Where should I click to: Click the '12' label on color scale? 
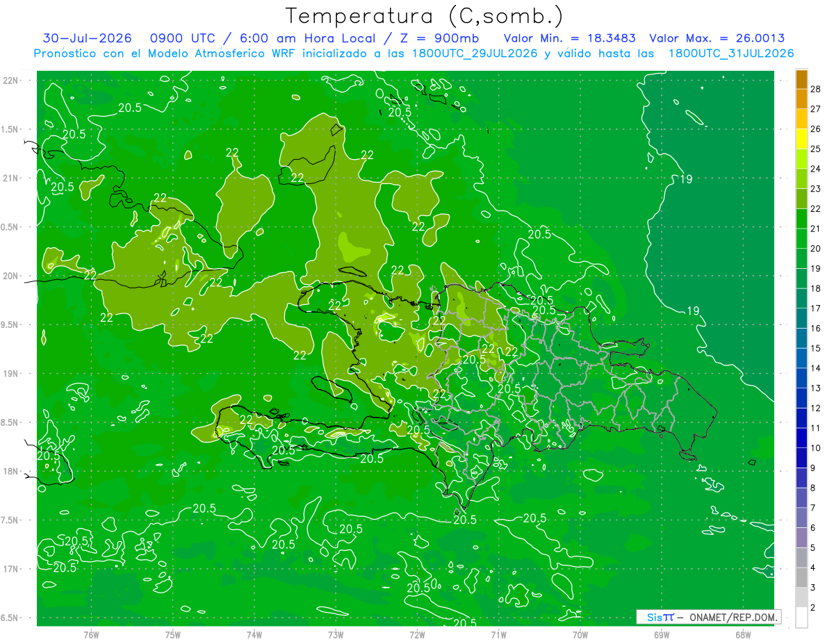817,408
